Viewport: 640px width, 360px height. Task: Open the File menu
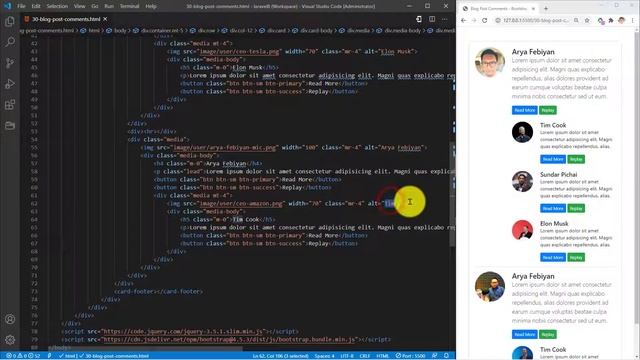pyautogui.click(x=21, y=6)
